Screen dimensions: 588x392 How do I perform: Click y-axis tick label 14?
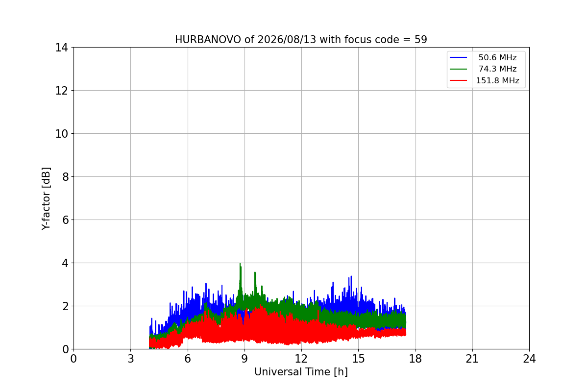coord(62,48)
